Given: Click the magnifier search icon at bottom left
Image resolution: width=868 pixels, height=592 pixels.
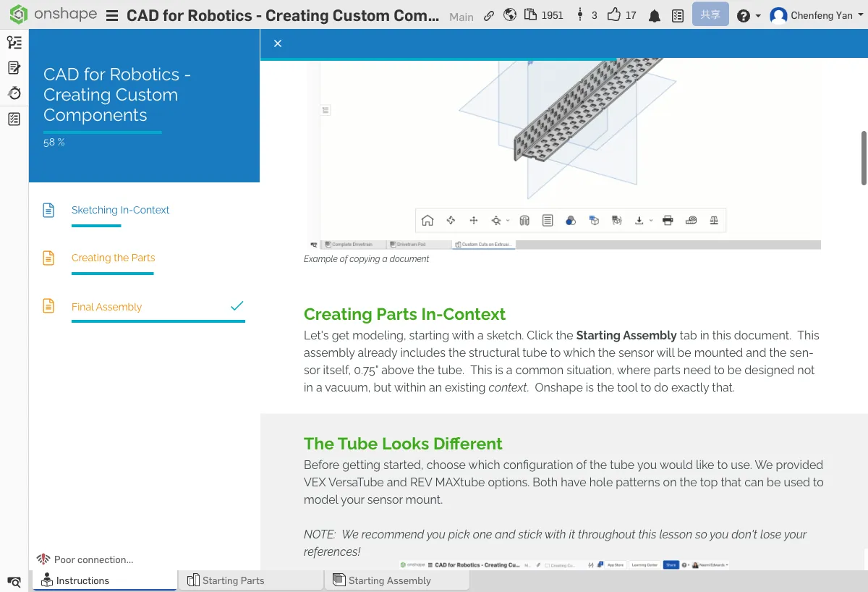Looking at the screenshot, I should coord(14,582).
